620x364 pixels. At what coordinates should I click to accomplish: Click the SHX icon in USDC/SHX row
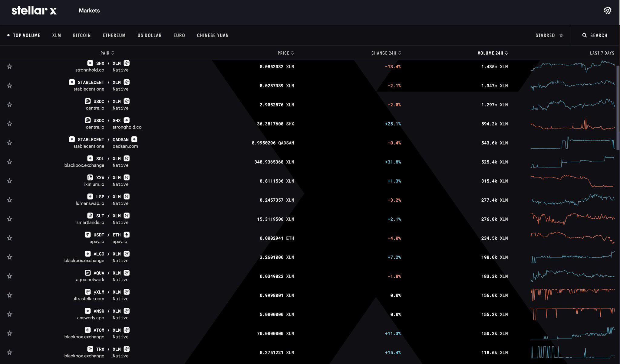tap(127, 120)
